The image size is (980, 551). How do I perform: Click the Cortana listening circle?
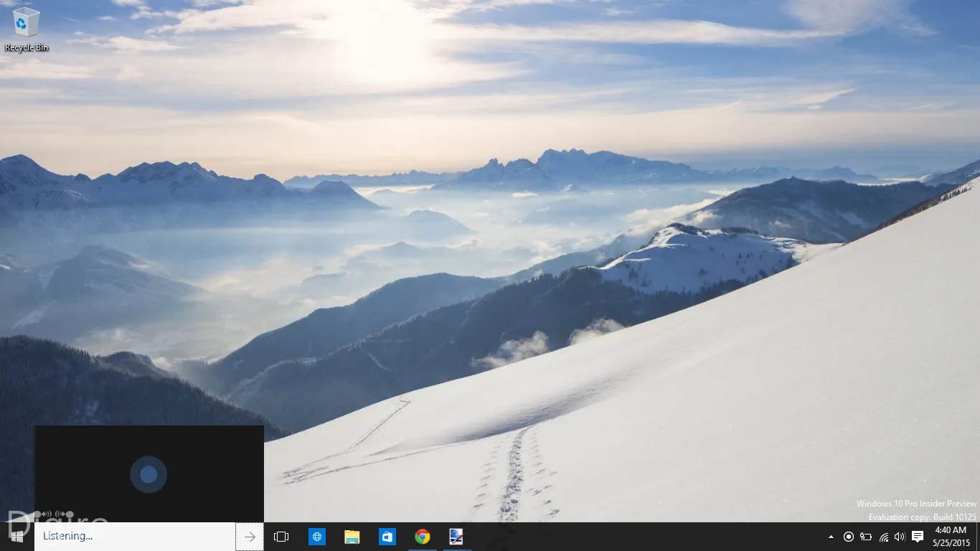point(149,474)
